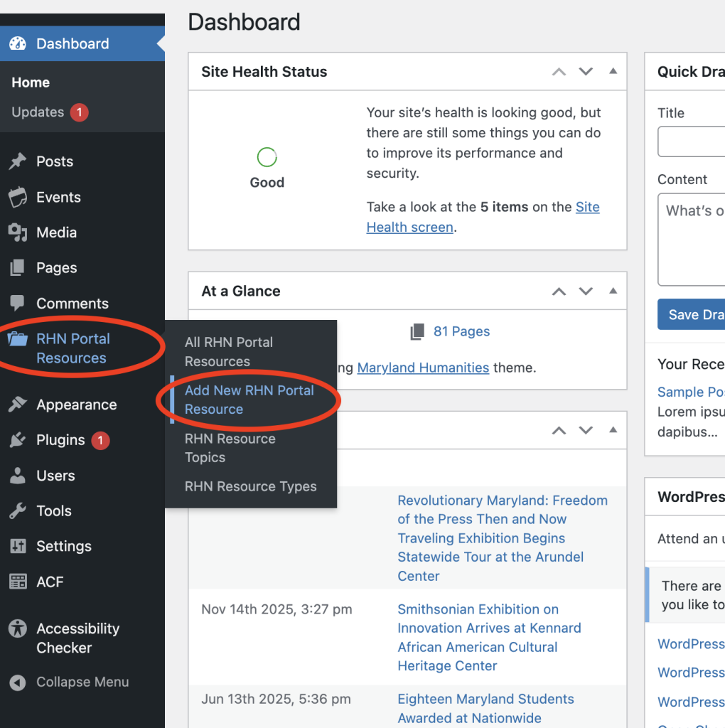The image size is (725, 728).
Task: Click the RHN Portal Resources folder icon
Action: (x=18, y=339)
